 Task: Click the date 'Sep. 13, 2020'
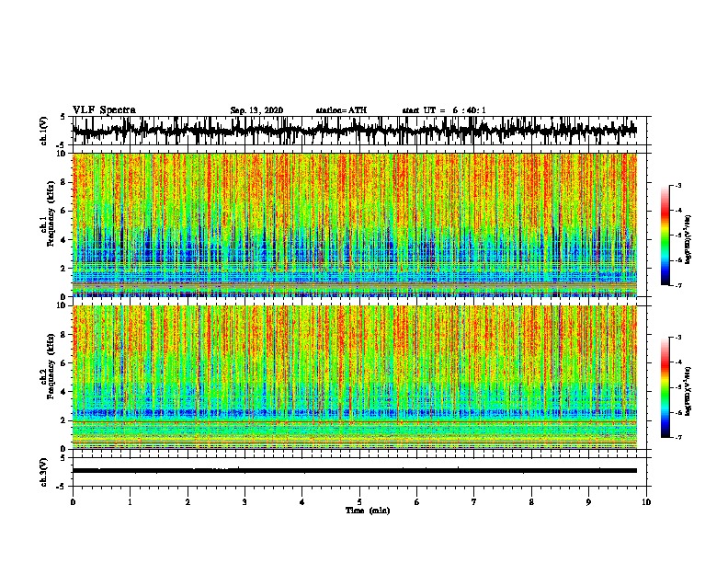[256, 110]
